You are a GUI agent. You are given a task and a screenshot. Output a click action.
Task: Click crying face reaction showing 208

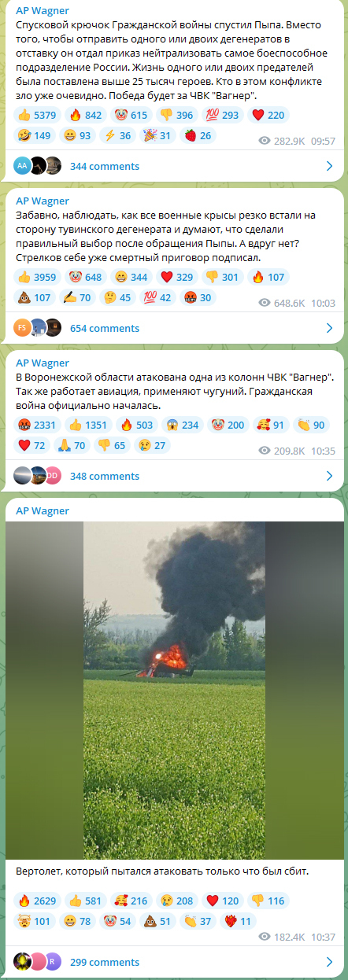click(x=176, y=901)
